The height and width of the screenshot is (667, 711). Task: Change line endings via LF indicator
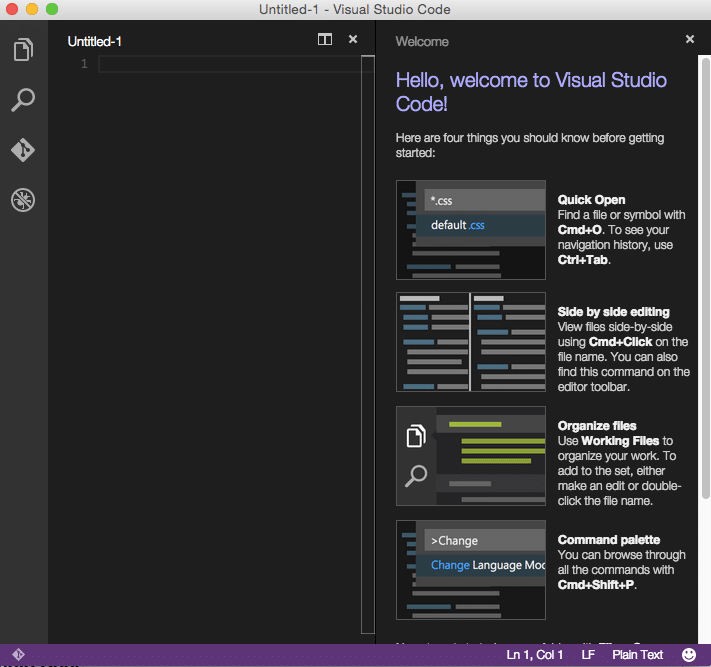coord(588,654)
